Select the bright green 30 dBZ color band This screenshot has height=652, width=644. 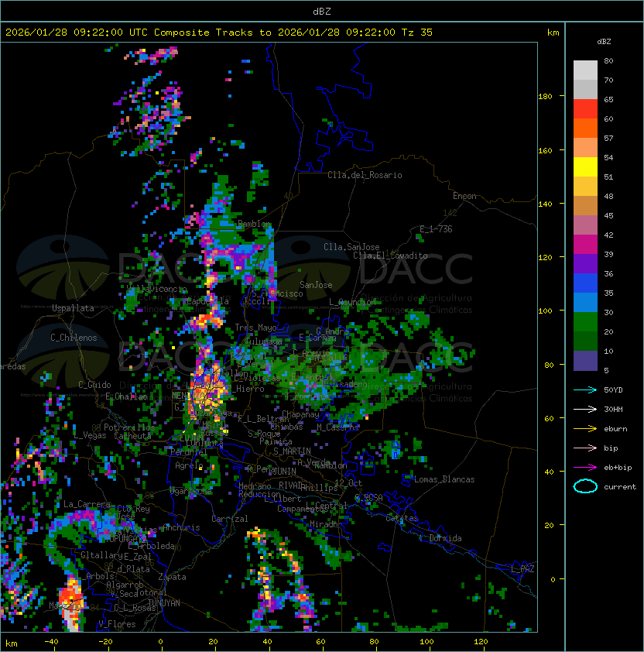[585, 322]
